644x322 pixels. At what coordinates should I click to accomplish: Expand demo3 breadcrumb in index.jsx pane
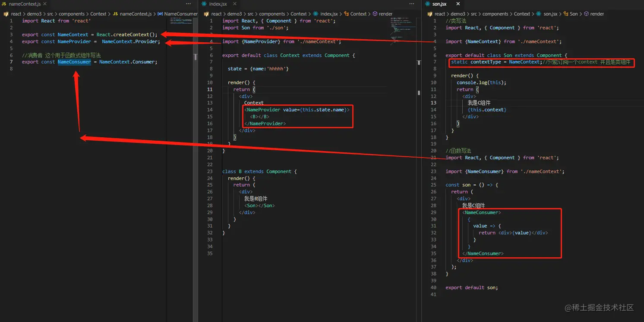pyautogui.click(x=234, y=14)
